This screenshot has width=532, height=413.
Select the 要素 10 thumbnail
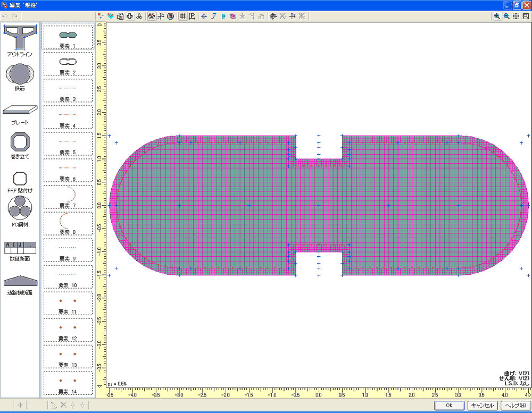point(68,277)
